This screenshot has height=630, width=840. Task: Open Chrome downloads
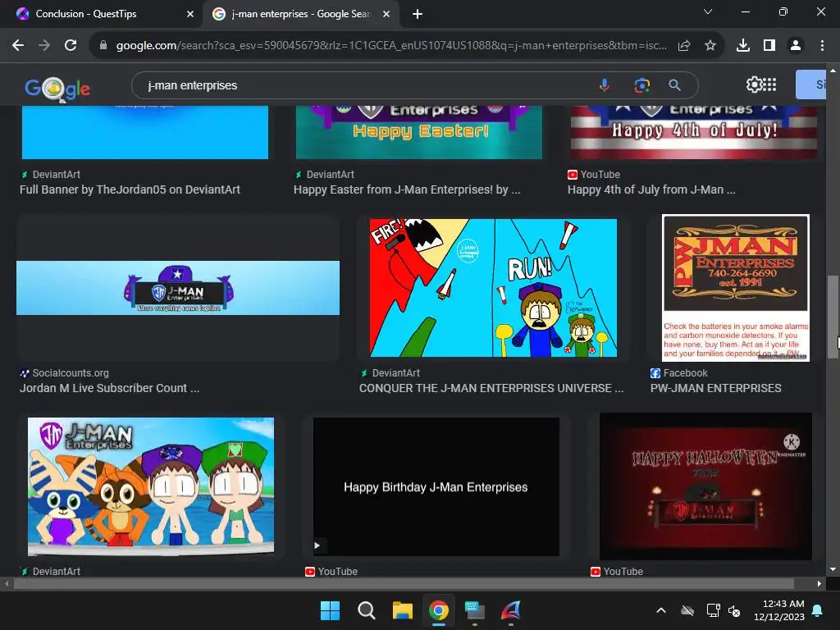(x=743, y=46)
